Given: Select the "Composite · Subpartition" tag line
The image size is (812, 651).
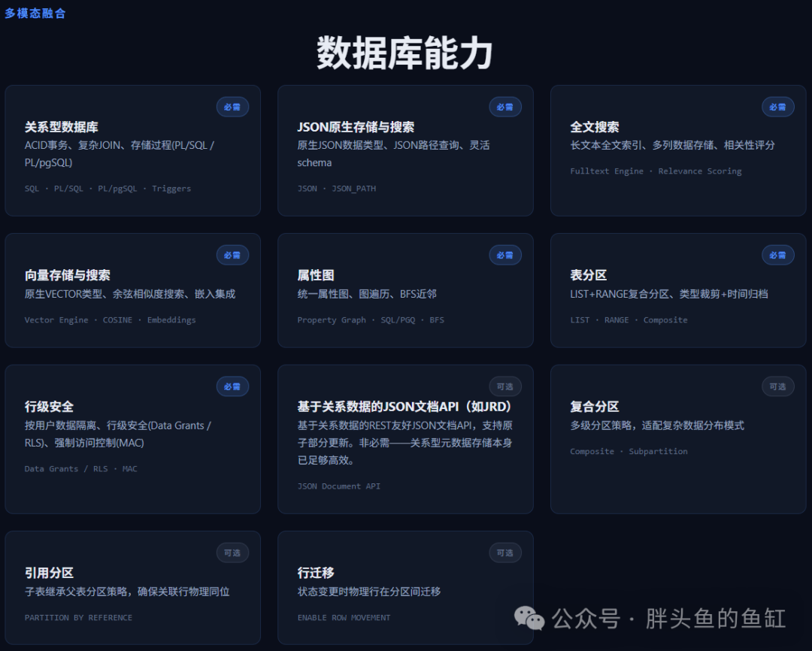Looking at the screenshot, I should (x=629, y=452).
